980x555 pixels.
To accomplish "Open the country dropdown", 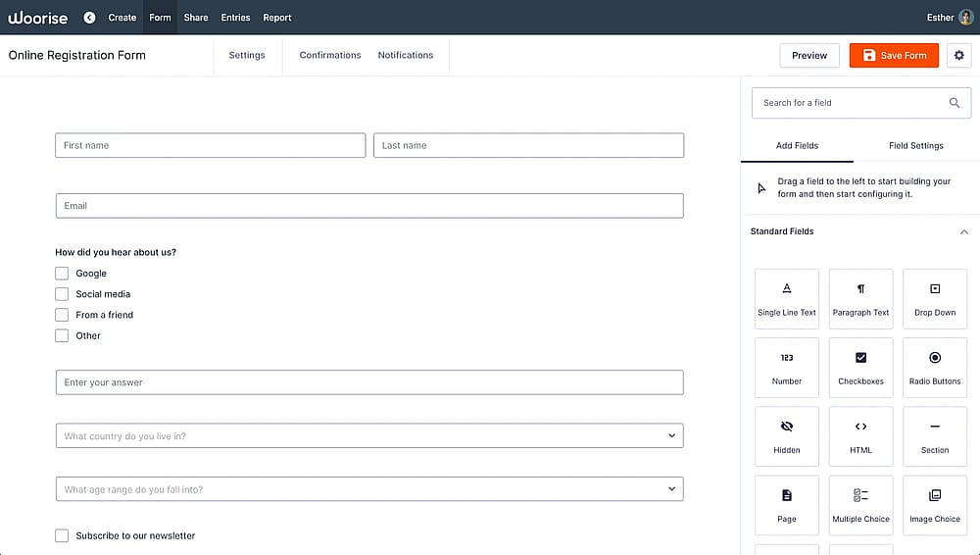I will 369,435.
